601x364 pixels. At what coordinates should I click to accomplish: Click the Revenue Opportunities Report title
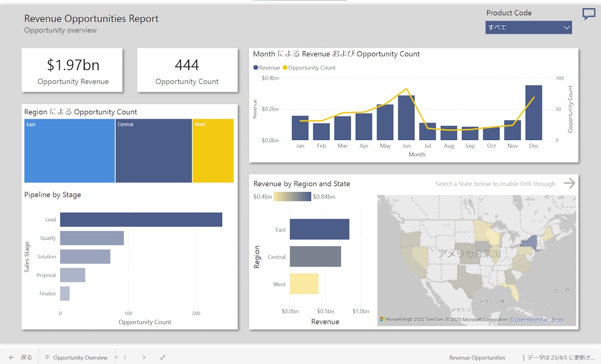point(92,19)
